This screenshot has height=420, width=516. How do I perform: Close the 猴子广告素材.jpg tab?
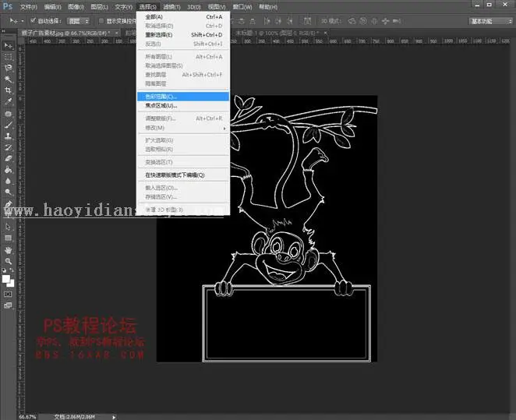pos(116,33)
